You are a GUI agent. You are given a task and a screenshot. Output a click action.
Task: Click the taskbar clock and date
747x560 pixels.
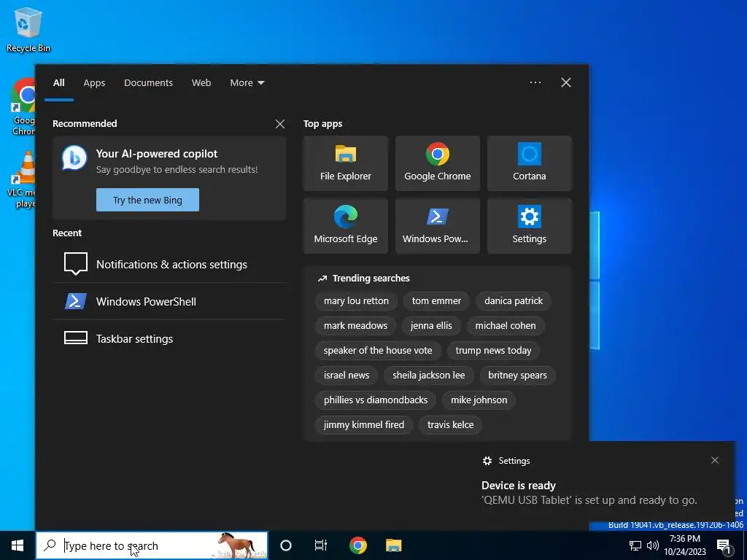pos(684,545)
